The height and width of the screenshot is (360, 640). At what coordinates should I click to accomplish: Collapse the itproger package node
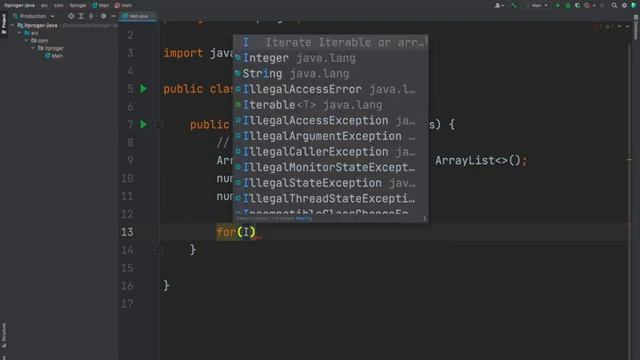[33, 48]
